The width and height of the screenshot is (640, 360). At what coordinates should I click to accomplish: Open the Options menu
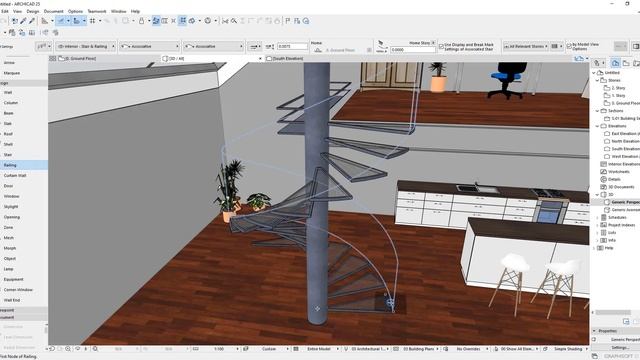pos(75,11)
